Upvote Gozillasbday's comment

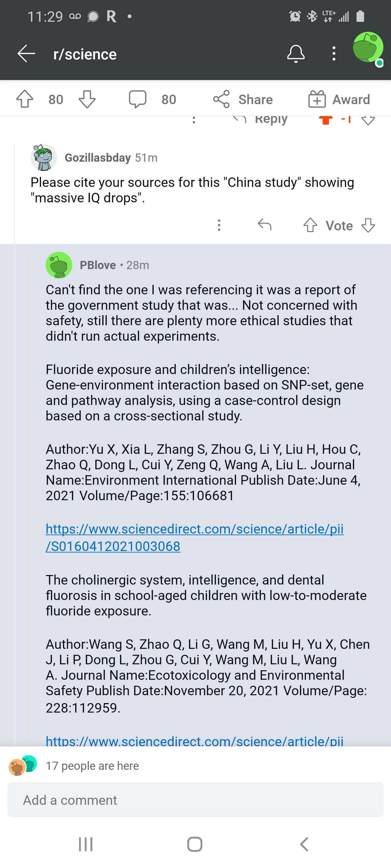(x=310, y=225)
